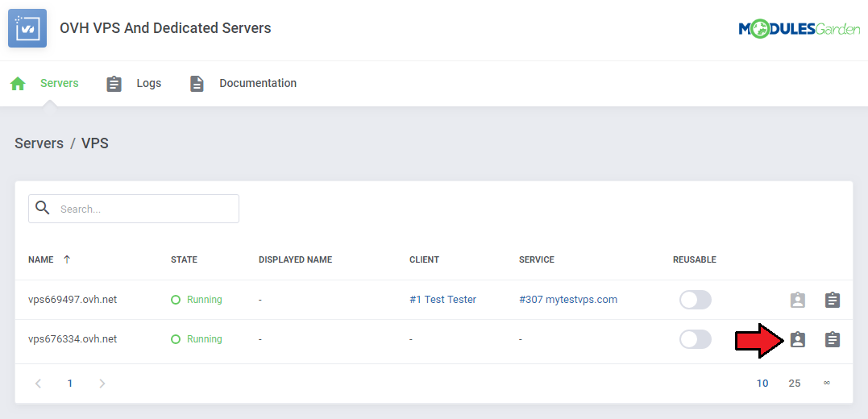Click Running status text for vps676334.ovh.net
This screenshot has height=419, width=868.
click(x=204, y=338)
